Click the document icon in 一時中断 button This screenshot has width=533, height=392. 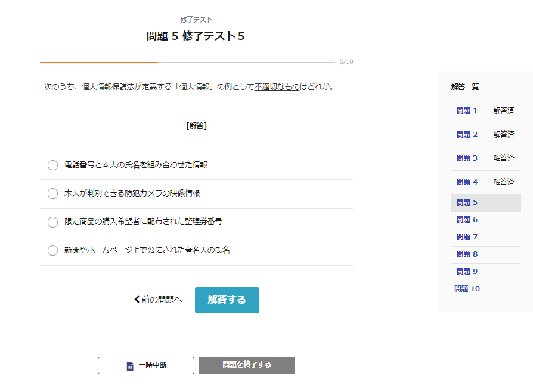pos(130,366)
